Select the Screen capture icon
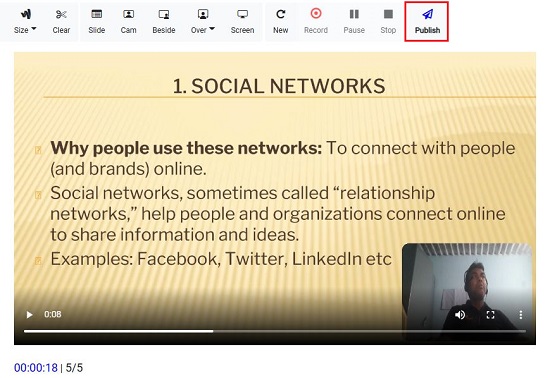The width and height of the screenshot is (550, 378). pos(242,14)
